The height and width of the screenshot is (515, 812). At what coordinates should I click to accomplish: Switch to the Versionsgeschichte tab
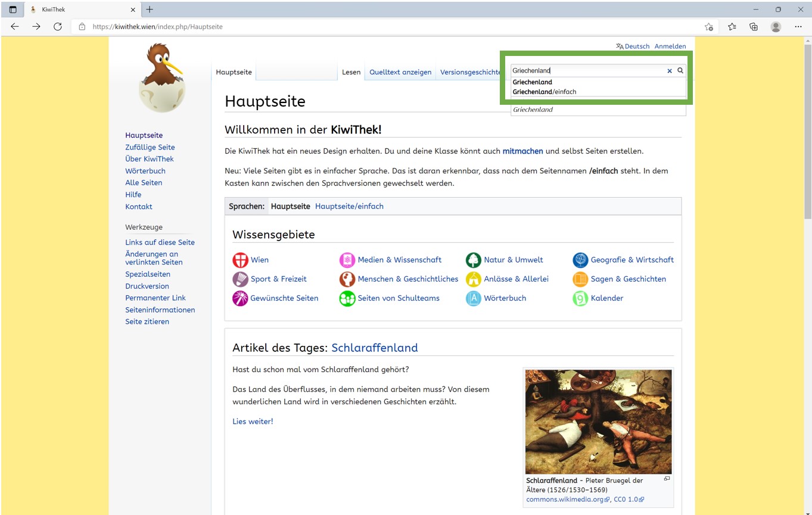click(471, 71)
